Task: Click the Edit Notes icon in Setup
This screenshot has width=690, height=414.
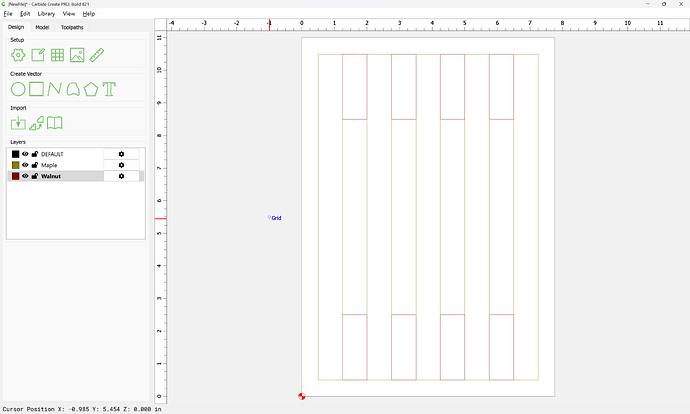Action: (x=37, y=56)
